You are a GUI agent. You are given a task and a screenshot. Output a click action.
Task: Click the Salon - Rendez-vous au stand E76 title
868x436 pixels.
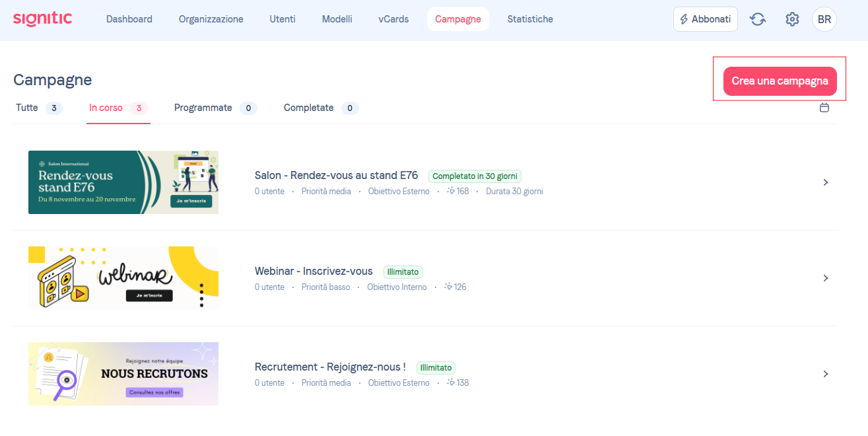336,176
